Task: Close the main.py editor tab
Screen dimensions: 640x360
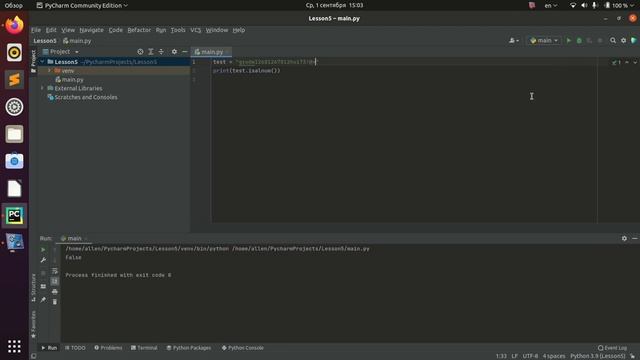Action: click(x=228, y=52)
